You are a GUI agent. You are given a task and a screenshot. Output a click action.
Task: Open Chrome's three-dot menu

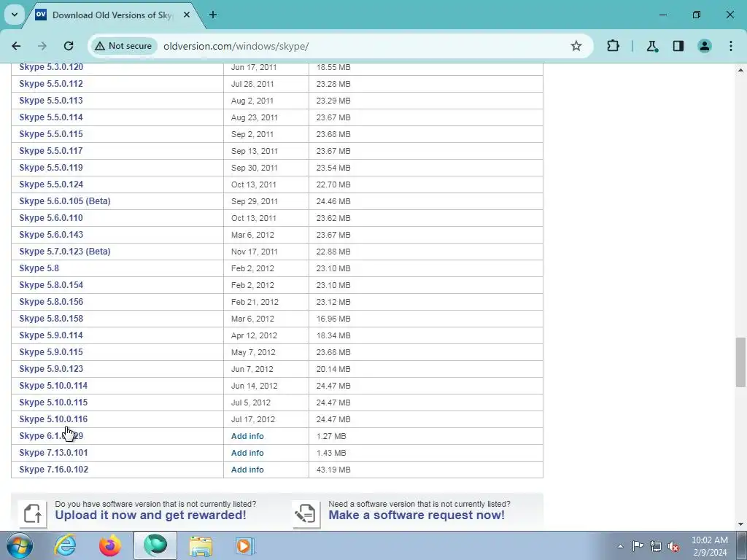730,46
